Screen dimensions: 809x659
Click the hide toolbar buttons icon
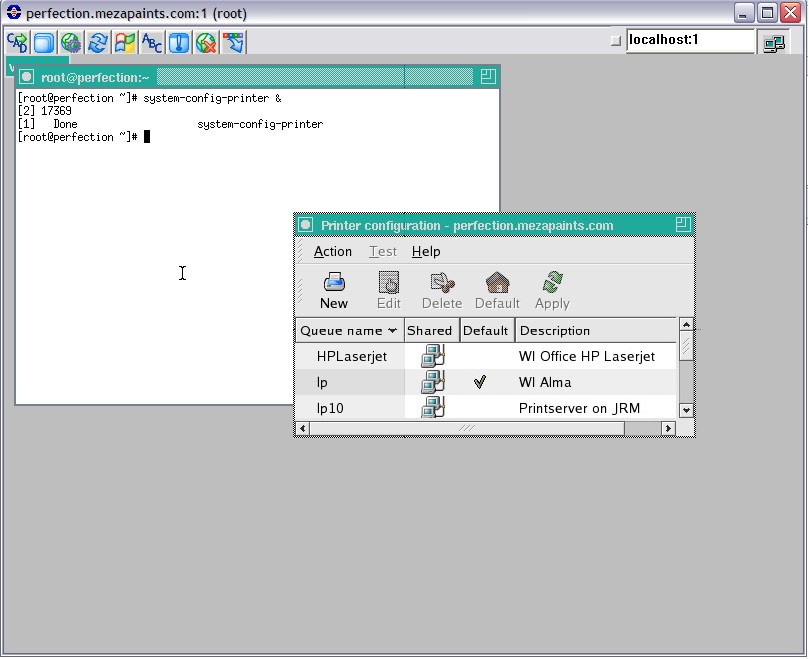[233, 42]
